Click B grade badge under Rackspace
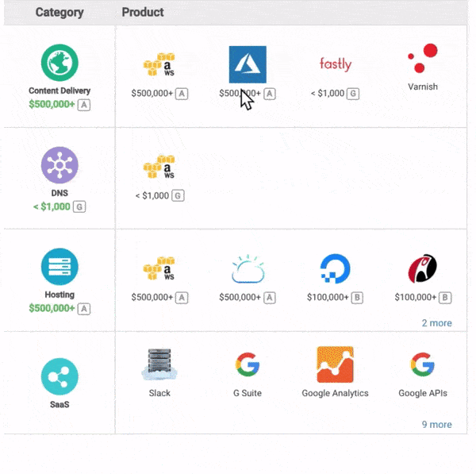The width and height of the screenshot is (476, 474). 445,298
